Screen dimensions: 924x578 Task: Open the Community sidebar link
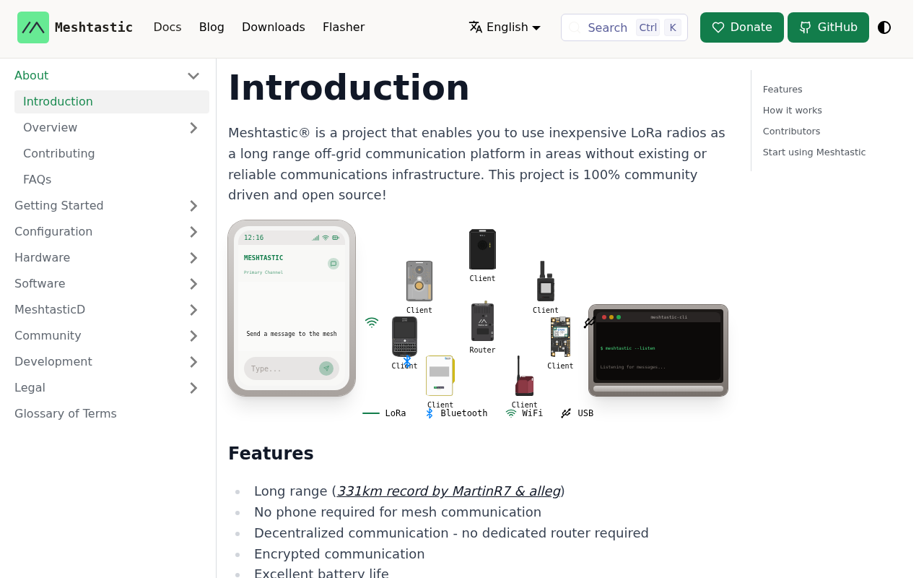coord(48,336)
